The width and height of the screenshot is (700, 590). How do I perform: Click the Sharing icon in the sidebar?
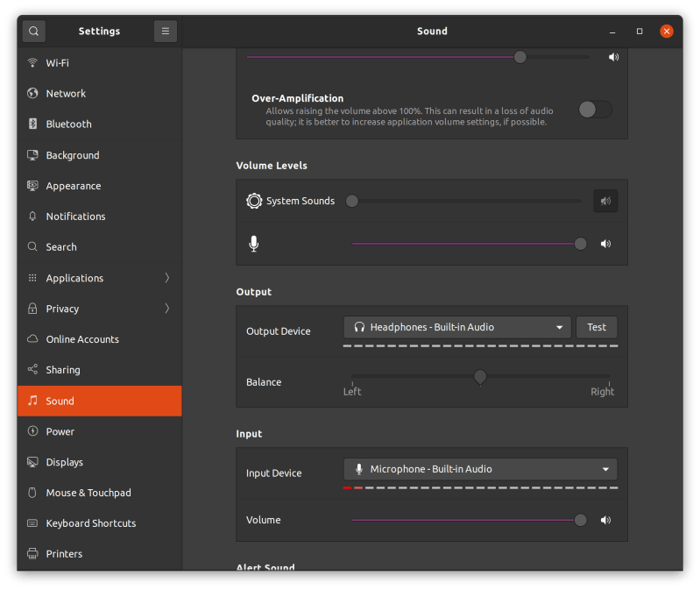point(32,369)
